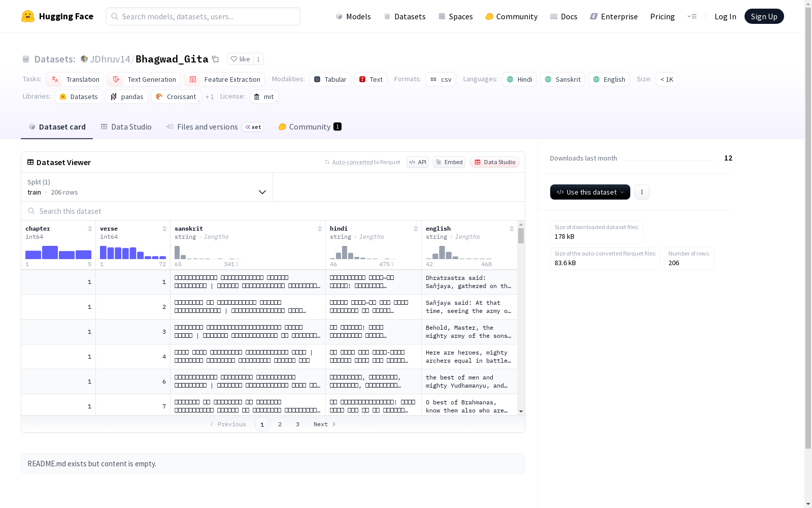
Task: Go to page 2 of the dataset
Action: pos(280,424)
